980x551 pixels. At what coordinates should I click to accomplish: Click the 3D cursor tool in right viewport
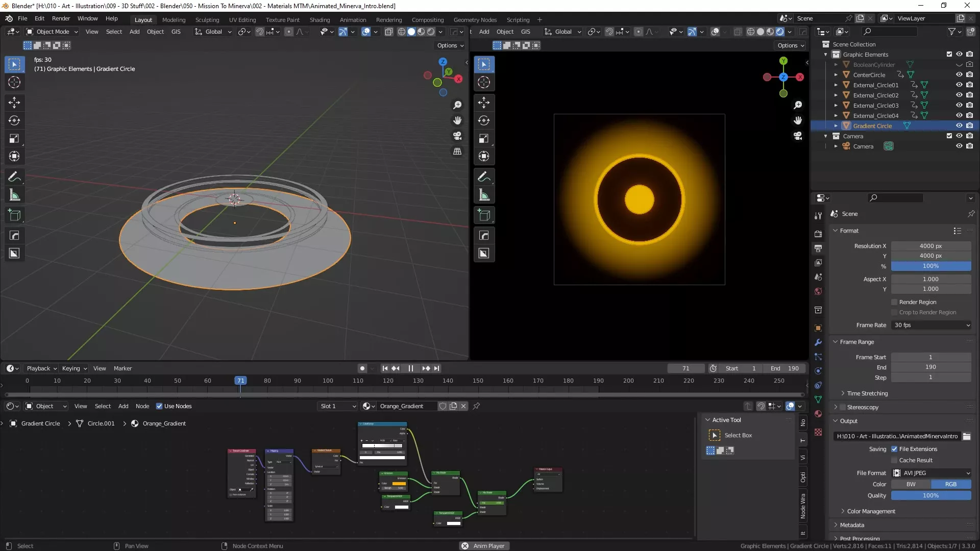(484, 82)
